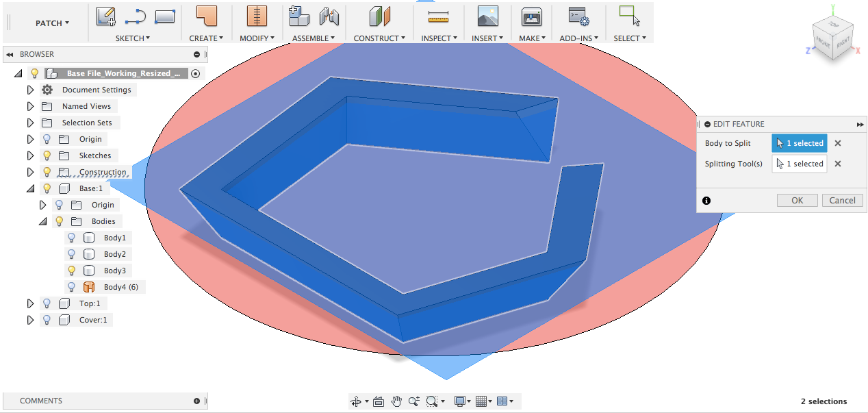Toggle visibility bulb of Body4 (6)
The width and height of the screenshot is (868, 413).
coord(71,287)
